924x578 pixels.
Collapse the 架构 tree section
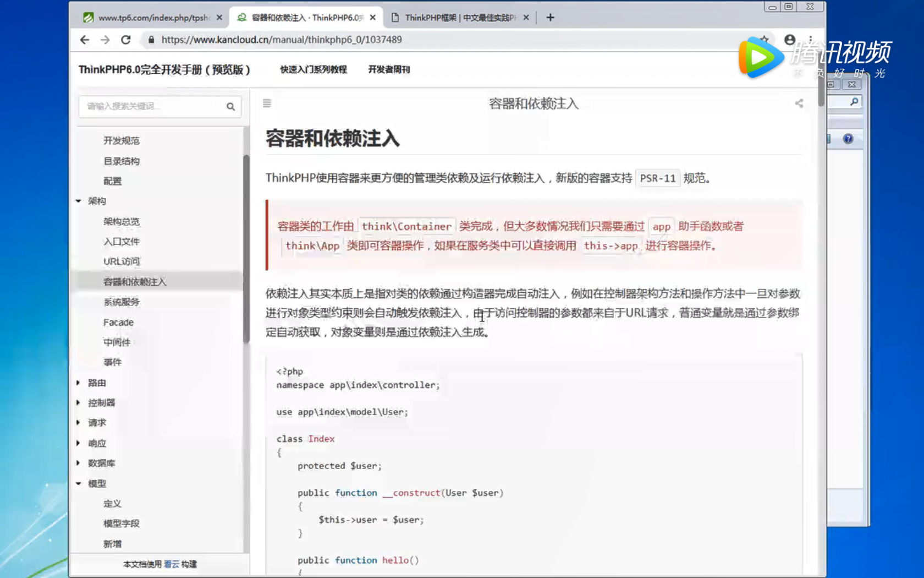(x=79, y=201)
